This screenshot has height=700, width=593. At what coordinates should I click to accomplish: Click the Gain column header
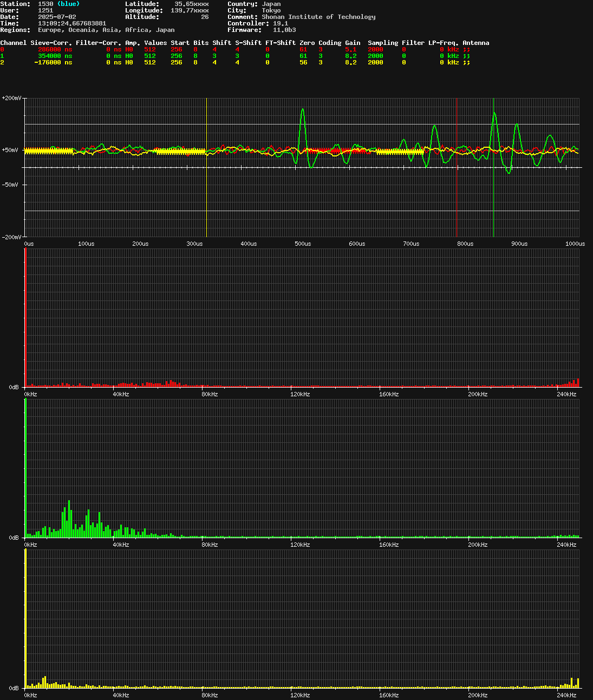point(353,43)
